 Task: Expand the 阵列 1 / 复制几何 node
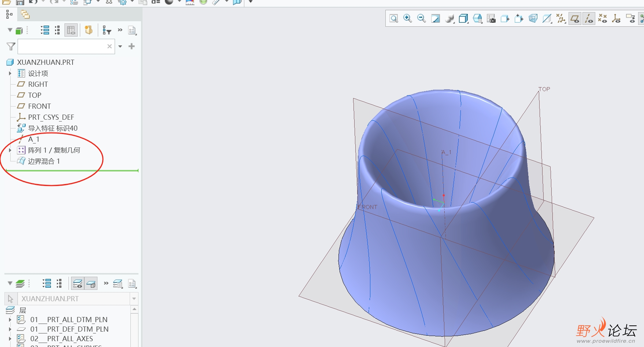point(10,150)
